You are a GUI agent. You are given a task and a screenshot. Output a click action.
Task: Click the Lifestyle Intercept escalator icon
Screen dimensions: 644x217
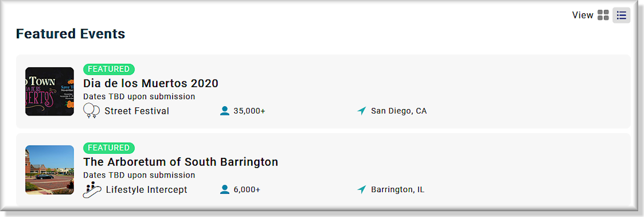(92, 190)
